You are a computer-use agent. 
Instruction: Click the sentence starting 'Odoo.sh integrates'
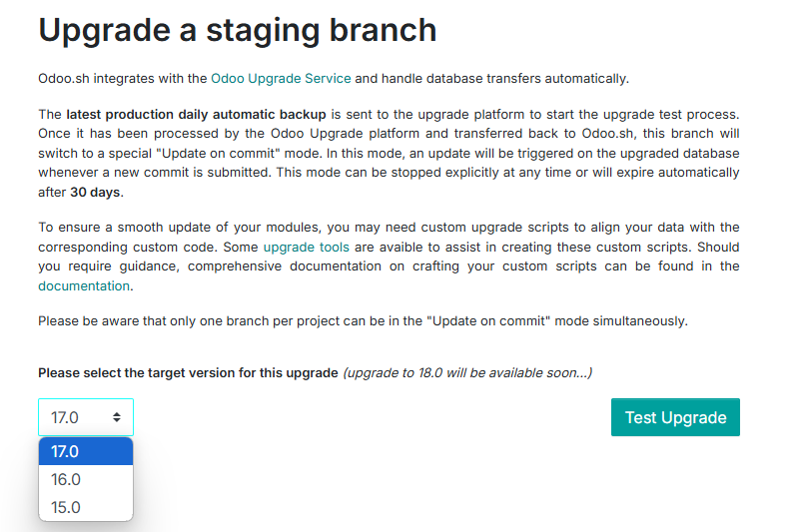point(120,78)
